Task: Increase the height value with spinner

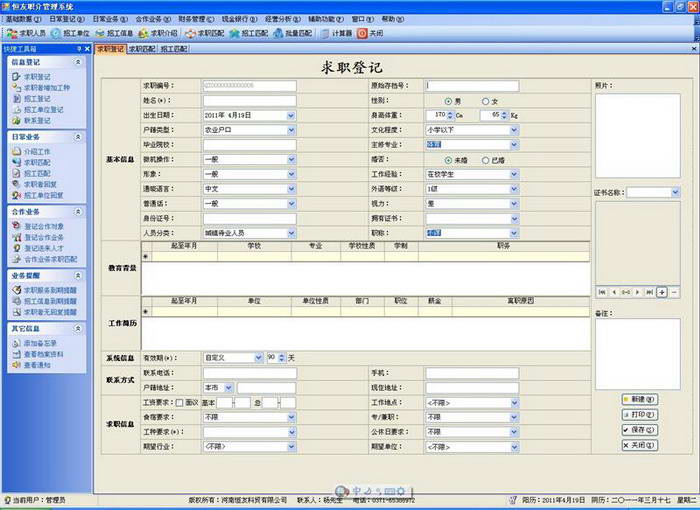Action: [450, 113]
